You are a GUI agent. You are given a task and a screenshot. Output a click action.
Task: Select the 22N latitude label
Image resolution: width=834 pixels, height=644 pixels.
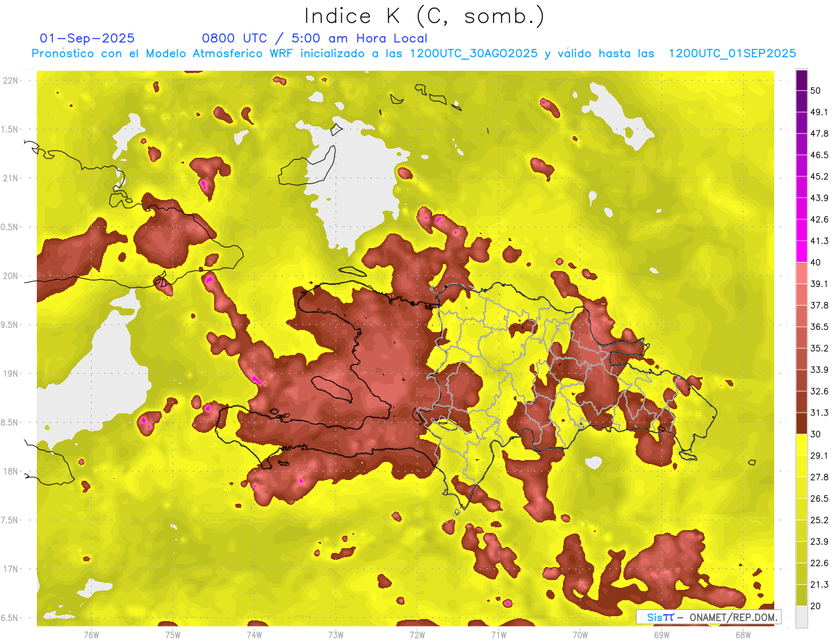click(x=11, y=81)
